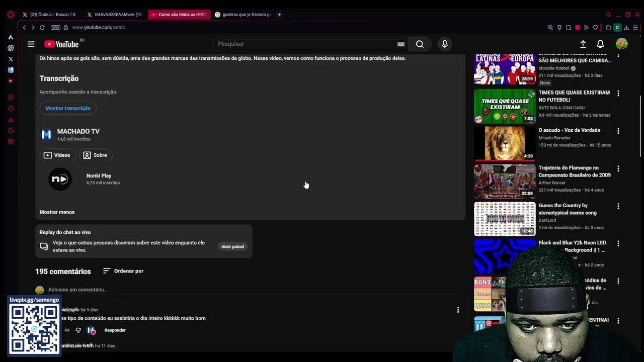
Task: Open more options for 'Trajetória do Flamengo'
Action: [x=618, y=169]
